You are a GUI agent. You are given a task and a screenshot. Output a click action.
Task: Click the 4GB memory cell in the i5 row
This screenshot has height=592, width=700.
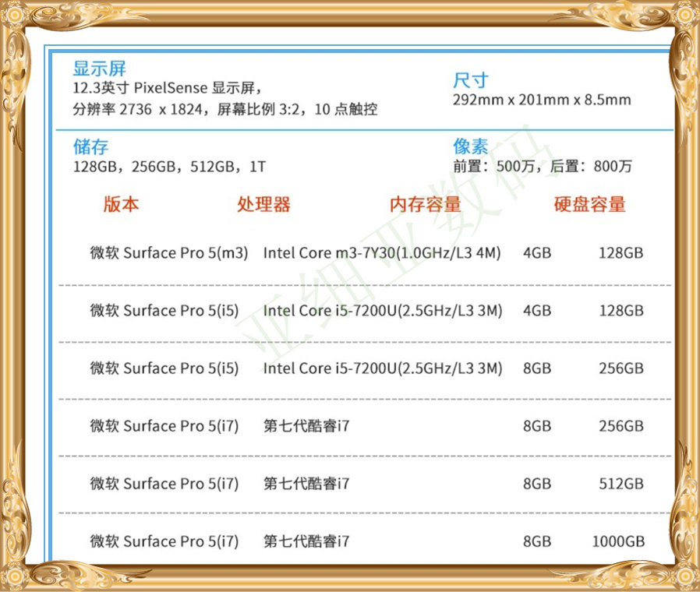tap(537, 311)
